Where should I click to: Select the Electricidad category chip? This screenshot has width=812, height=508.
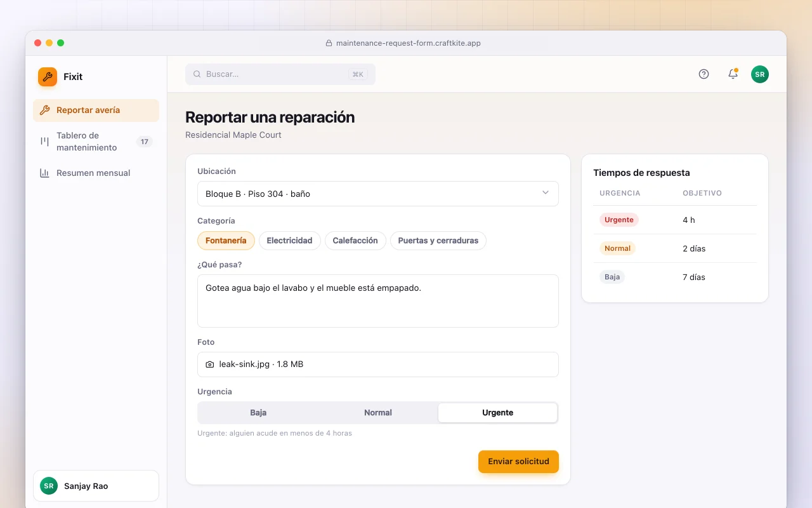[x=289, y=241]
